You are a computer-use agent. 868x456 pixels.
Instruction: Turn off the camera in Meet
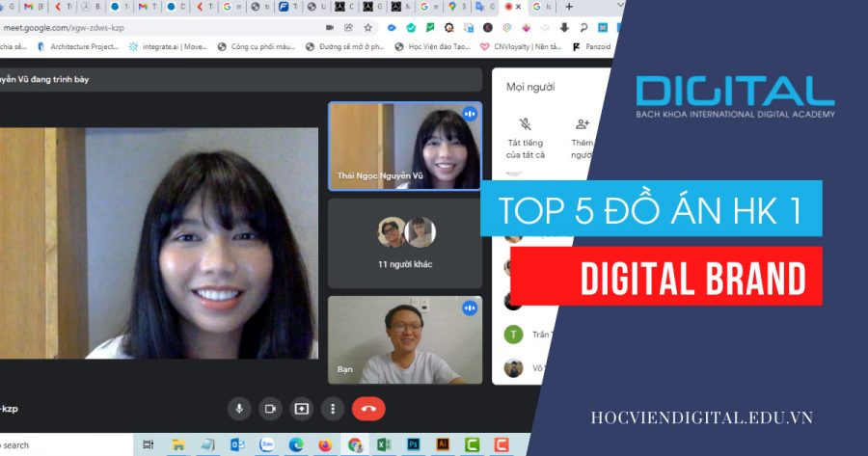tap(270, 409)
